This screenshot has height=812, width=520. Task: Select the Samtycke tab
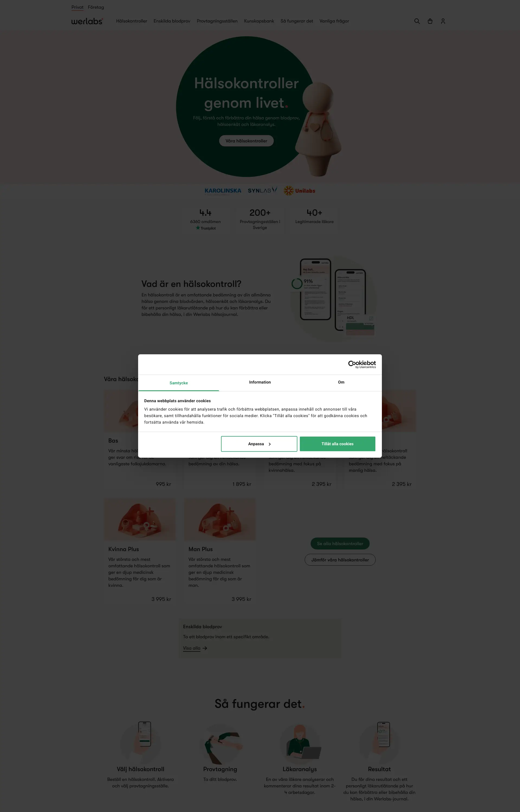coord(179,383)
